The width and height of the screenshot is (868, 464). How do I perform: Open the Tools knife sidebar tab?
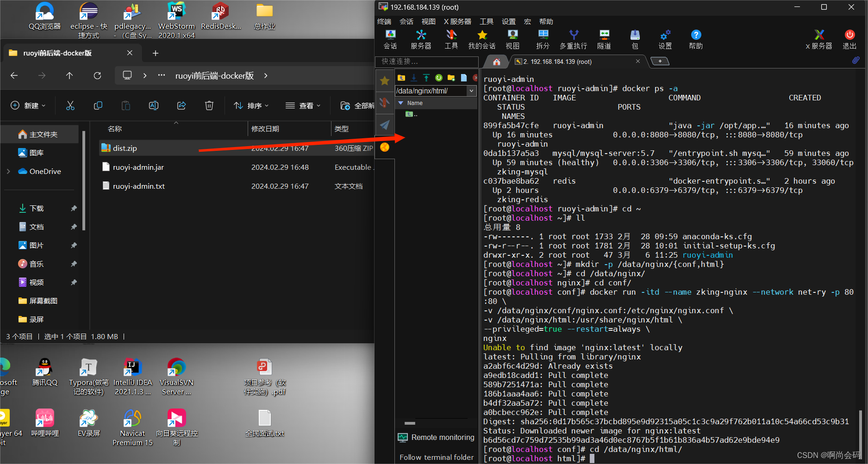385,103
